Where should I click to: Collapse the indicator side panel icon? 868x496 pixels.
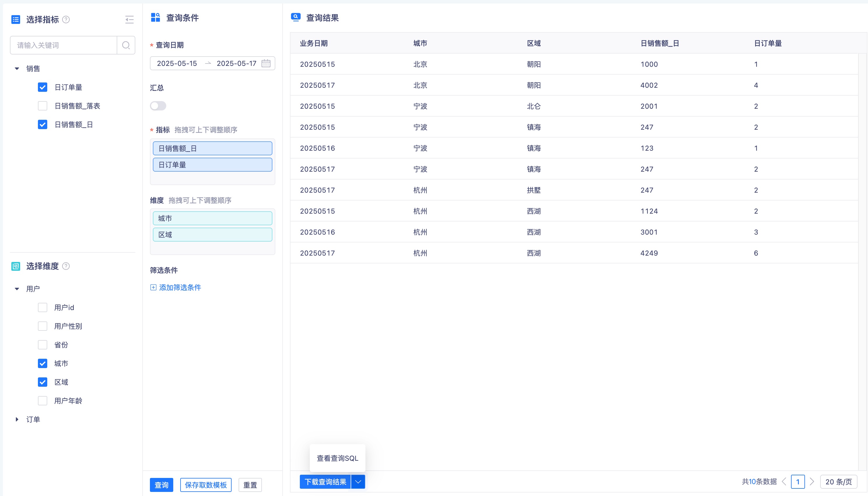(x=129, y=20)
